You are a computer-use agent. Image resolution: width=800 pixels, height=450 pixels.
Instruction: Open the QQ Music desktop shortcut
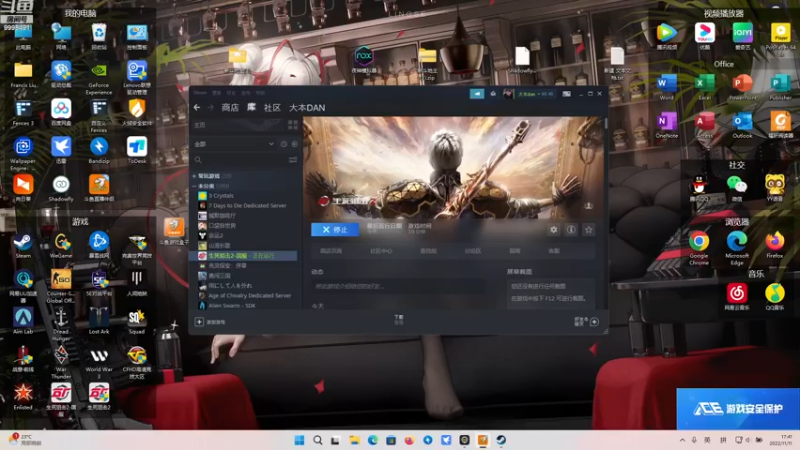[774, 297]
